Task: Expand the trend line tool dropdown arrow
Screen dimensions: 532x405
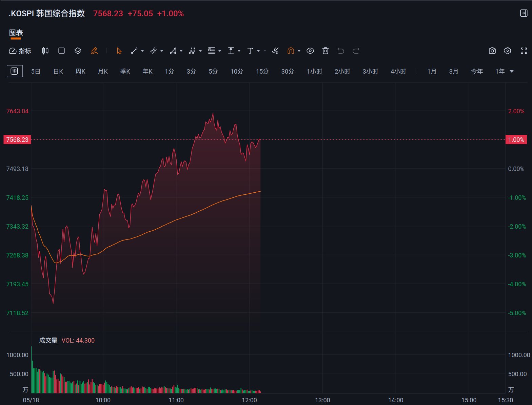Action: (x=142, y=51)
